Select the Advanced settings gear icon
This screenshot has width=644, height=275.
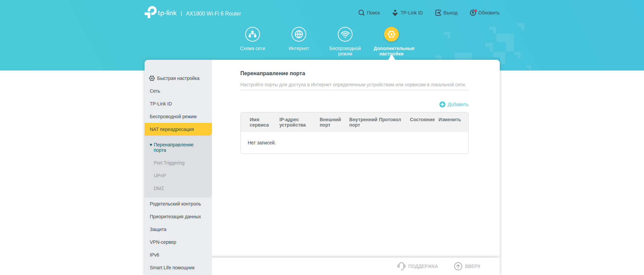click(391, 34)
